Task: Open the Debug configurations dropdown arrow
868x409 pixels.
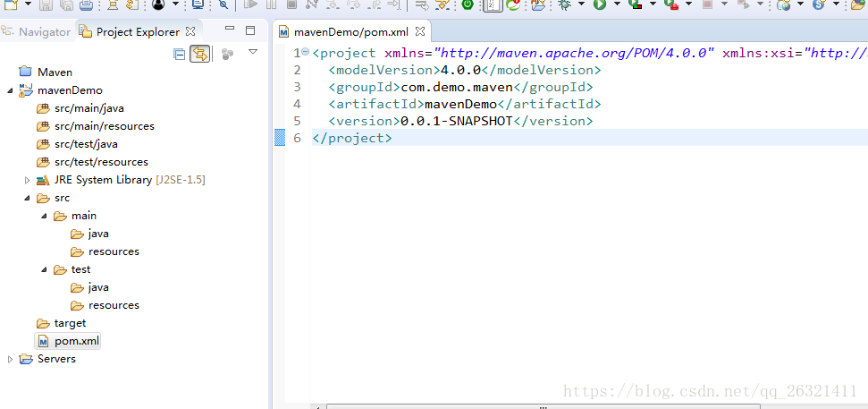Action: point(581,4)
